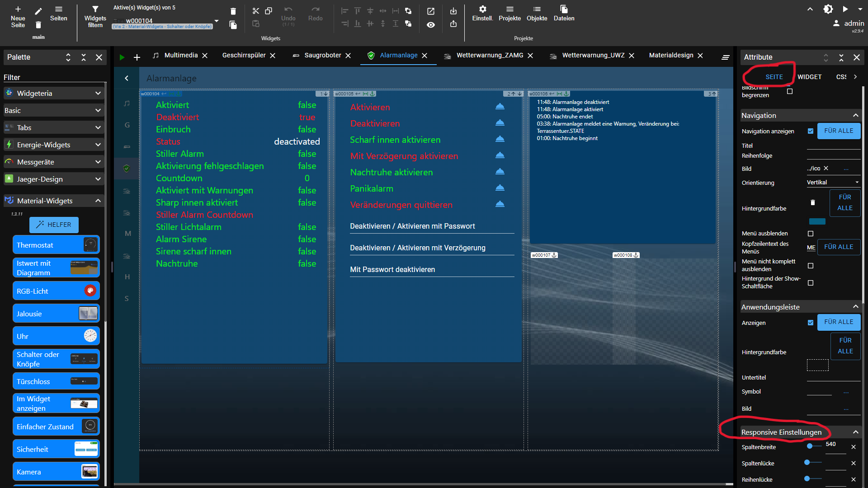The image size is (868, 488).
Task: Open Einstell. settings gear
Action: click(x=482, y=9)
